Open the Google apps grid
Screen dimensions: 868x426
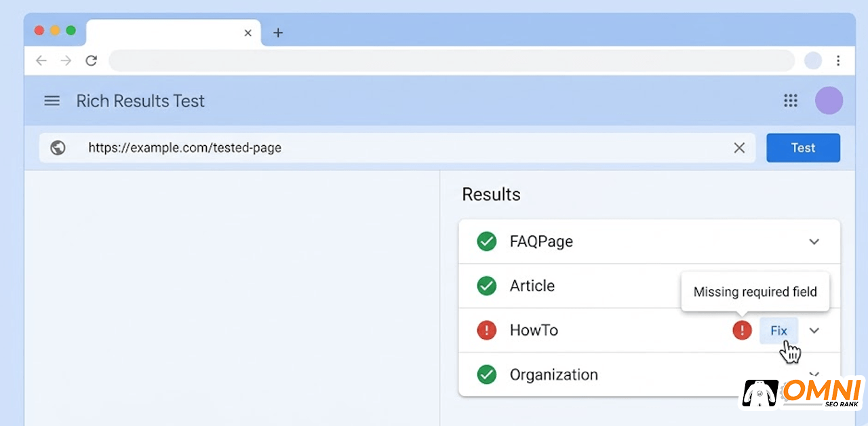[791, 101]
